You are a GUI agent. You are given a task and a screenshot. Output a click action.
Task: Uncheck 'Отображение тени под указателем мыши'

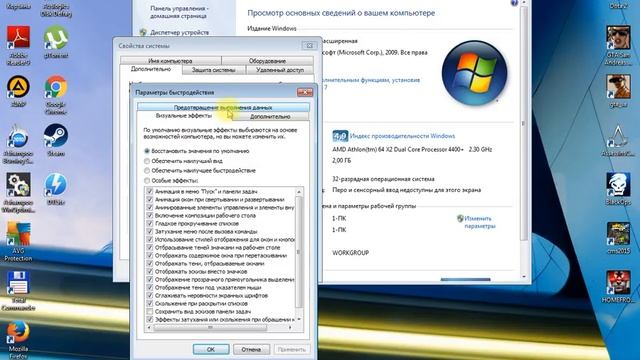click(150, 287)
